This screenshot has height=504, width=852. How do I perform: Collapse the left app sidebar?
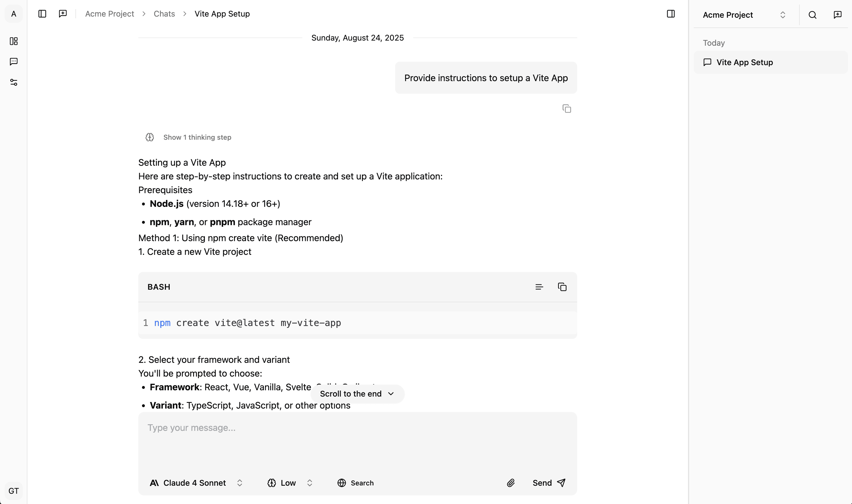(x=42, y=14)
